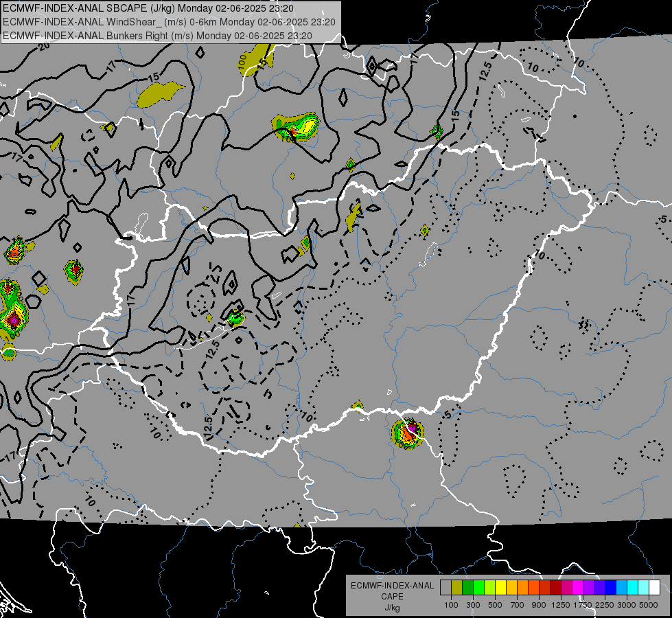Click the 700 value under the color scale

(x=518, y=605)
